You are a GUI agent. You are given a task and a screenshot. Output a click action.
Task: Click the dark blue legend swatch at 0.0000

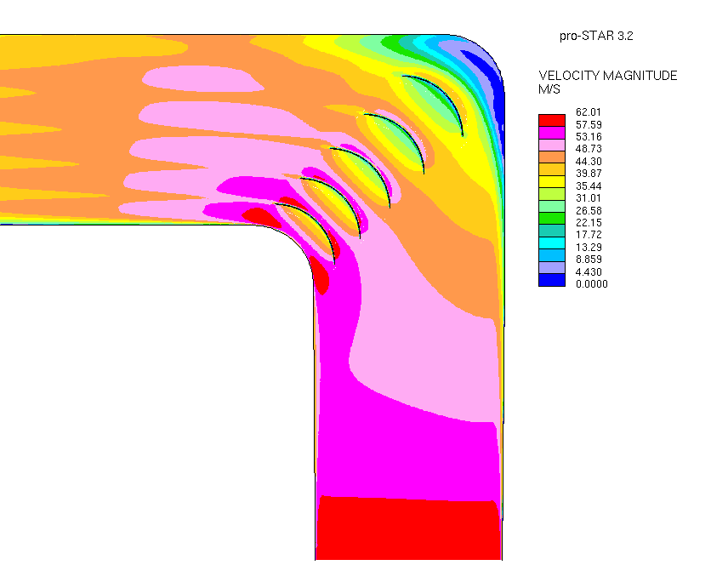coord(552,280)
